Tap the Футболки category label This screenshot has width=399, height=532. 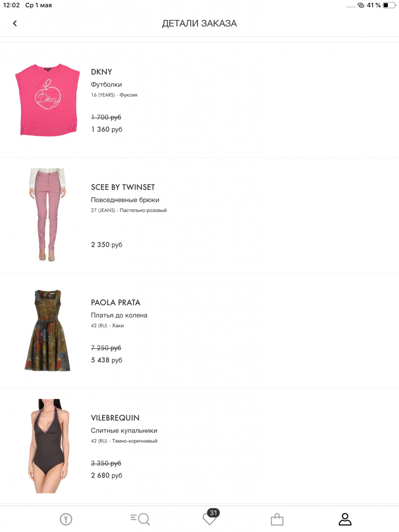pyautogui.click(x=107, y=85)
